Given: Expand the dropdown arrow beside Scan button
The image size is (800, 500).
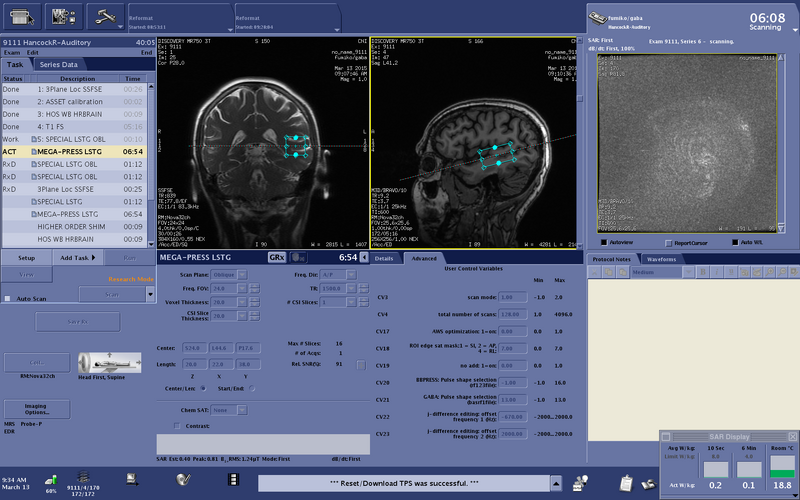Looking at the screenshot, I should coord(150,294).
